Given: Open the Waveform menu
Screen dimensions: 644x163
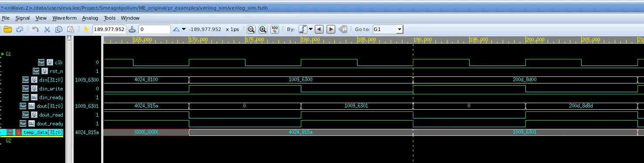Looking at the screenshot, I should click(x=65, y=18).
